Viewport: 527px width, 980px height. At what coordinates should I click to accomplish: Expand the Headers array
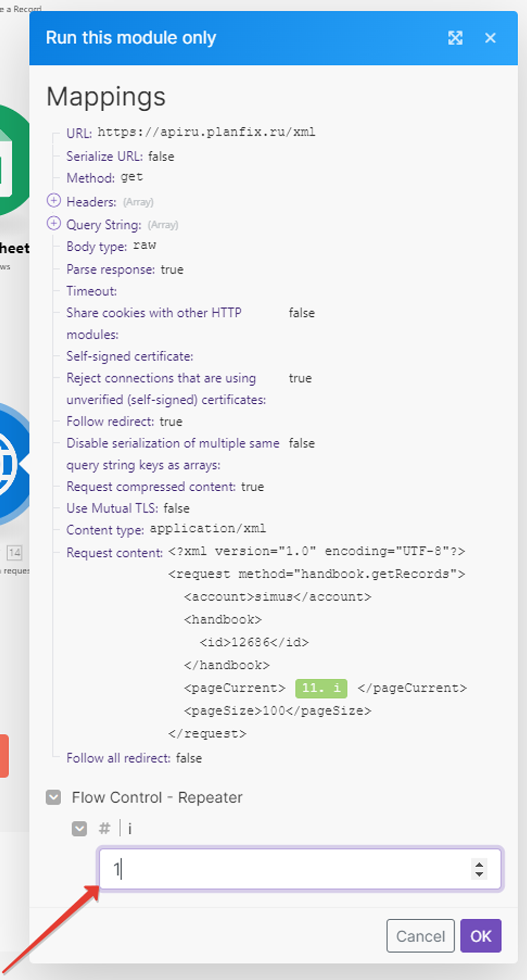coord(54,200)
